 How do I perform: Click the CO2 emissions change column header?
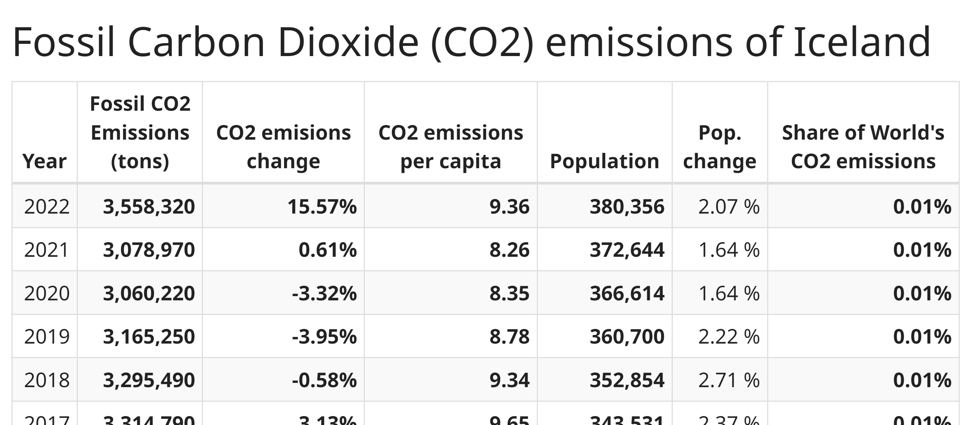(283, 147)
